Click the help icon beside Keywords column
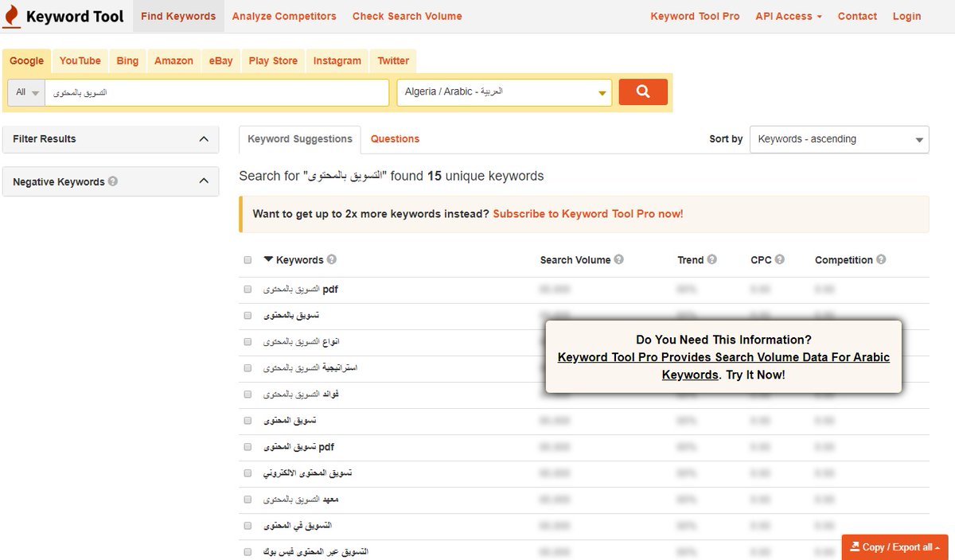Image resolution: width=955 pixels, height=560 pixels. [331, 259]
